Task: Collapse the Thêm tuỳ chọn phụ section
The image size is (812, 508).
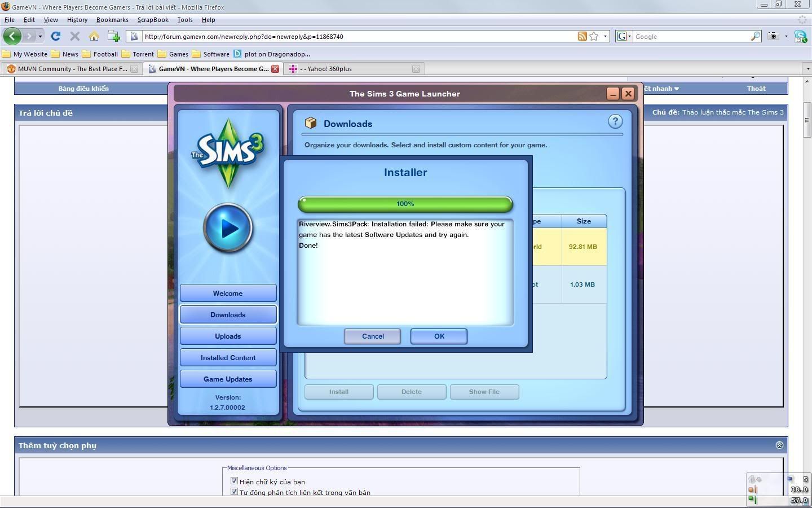Action: coord(779,445)
